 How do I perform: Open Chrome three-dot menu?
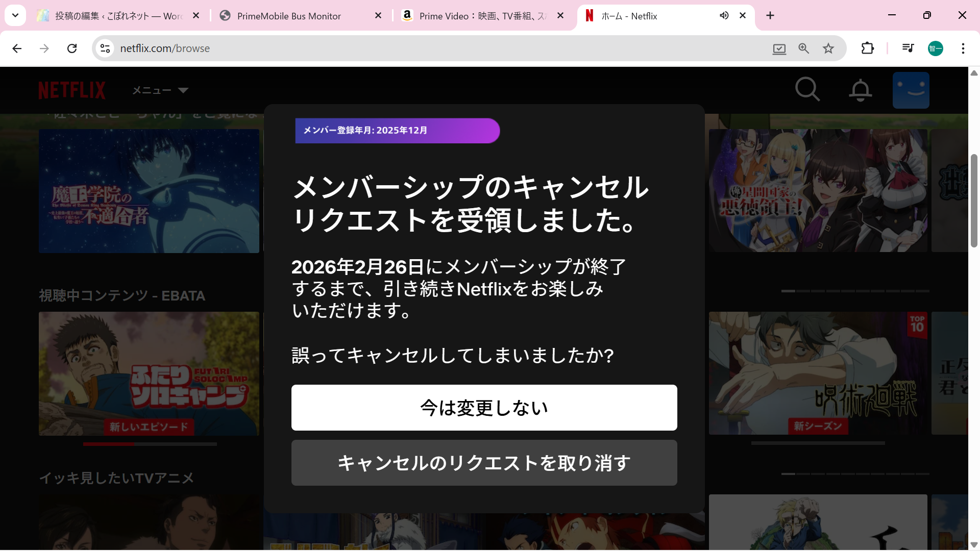(963, 48)
